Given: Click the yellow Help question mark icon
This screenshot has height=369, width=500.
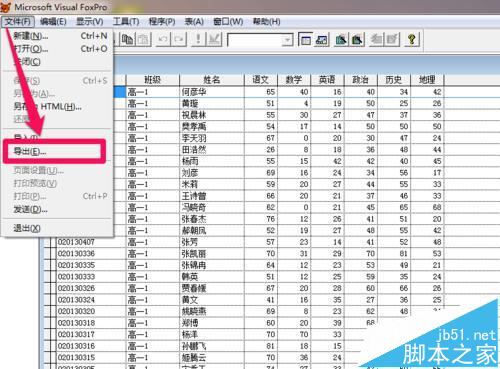Looking at the screenshot, I should click(x=412, y=40).
